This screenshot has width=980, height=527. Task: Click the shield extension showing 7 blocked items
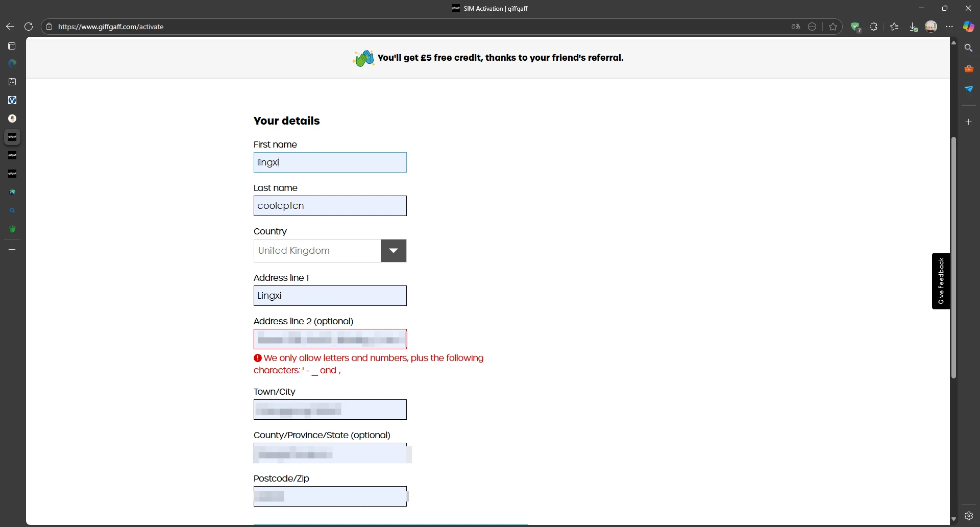coord(856,27)
